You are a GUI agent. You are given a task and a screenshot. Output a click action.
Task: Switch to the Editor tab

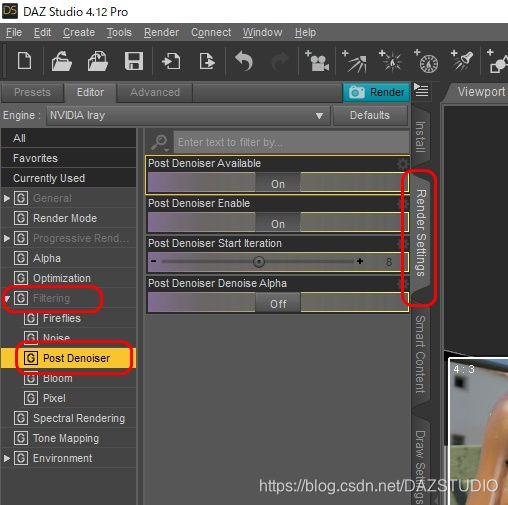click(90, 92)
